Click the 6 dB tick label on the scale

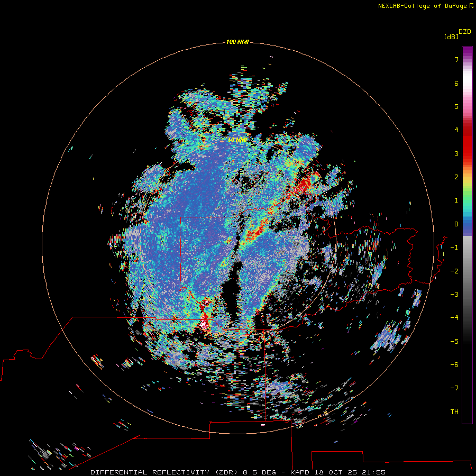coord(456,83)
